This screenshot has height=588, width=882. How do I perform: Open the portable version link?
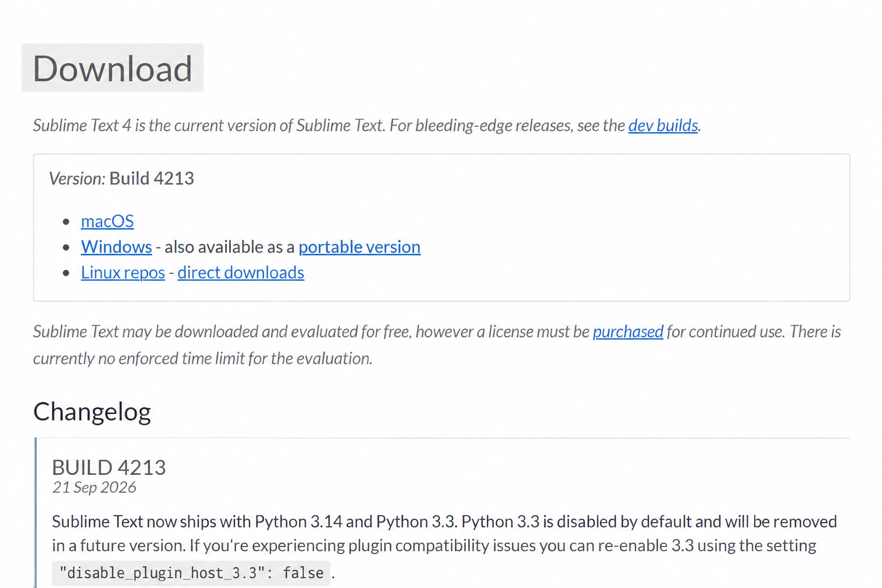(359, 247)
